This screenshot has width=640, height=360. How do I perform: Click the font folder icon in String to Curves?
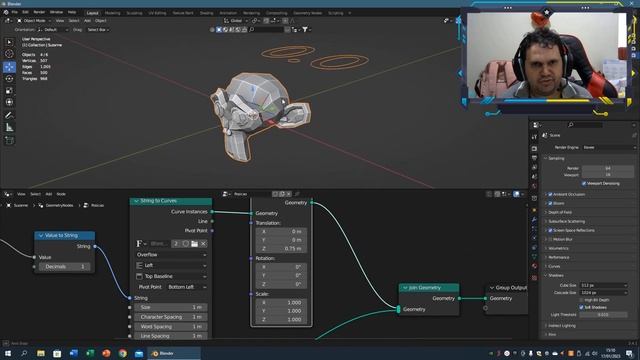pyautogui.click(x=194, y=244)
